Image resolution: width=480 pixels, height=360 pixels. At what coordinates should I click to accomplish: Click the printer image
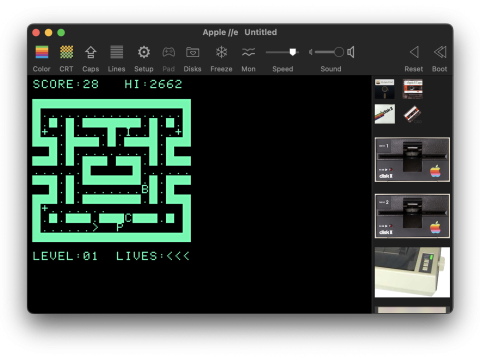click(412, 272)
